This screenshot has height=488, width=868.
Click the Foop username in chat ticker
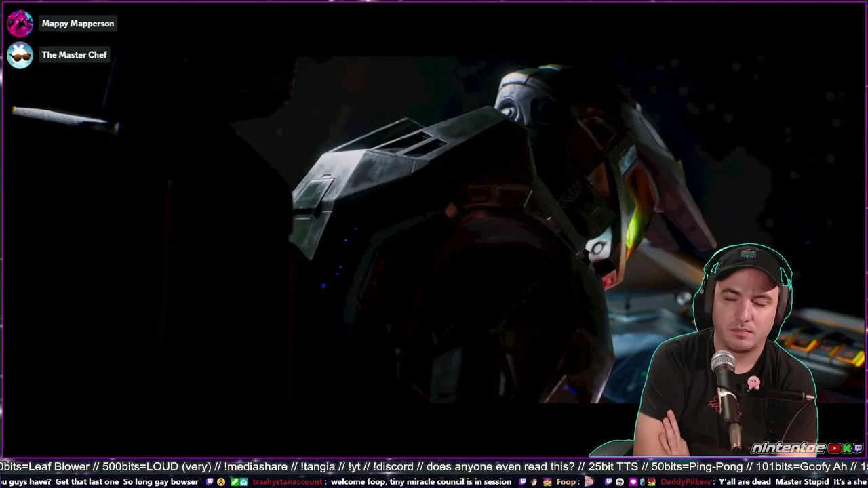click(566, 482)
